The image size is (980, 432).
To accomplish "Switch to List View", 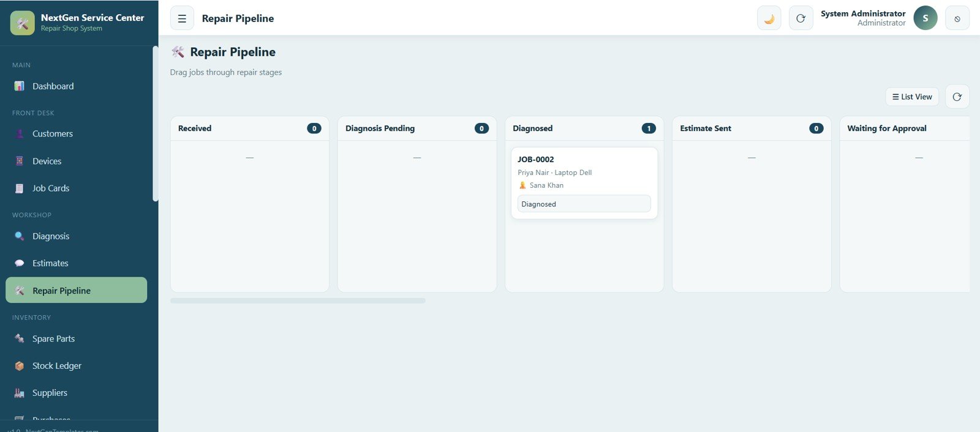I will [x=912, y=97].
